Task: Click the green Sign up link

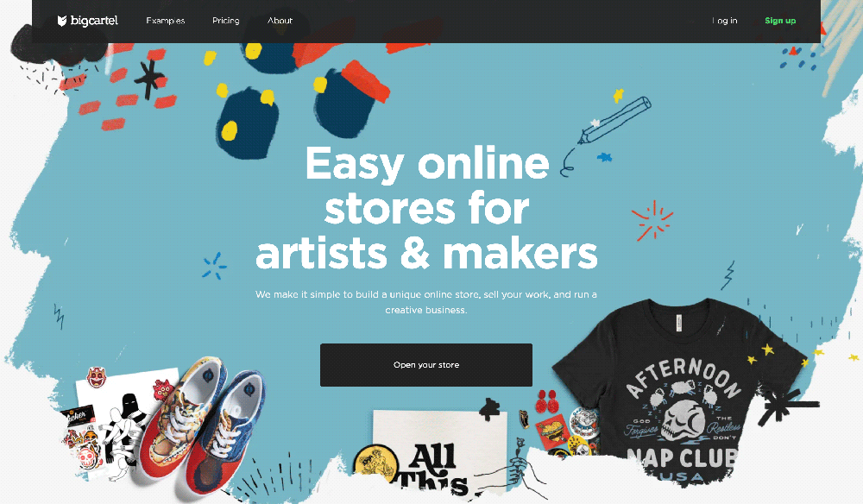Action: [780, 21]
